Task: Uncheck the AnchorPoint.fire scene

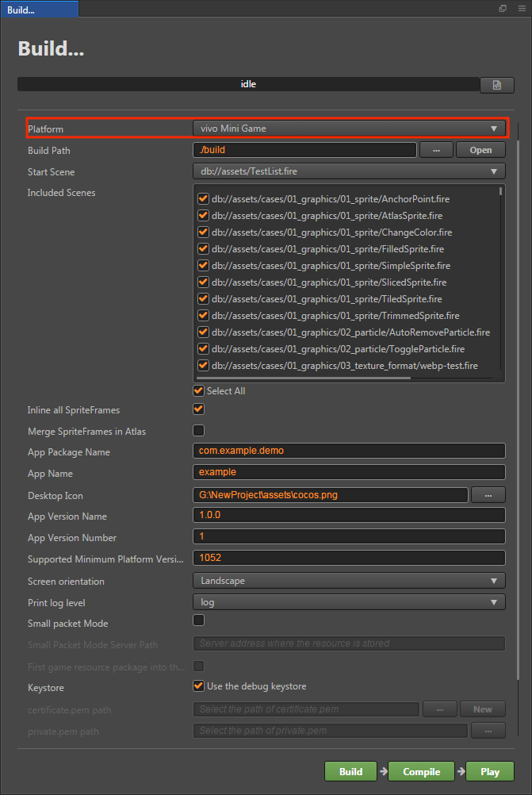Action: [x=203, y=198]
